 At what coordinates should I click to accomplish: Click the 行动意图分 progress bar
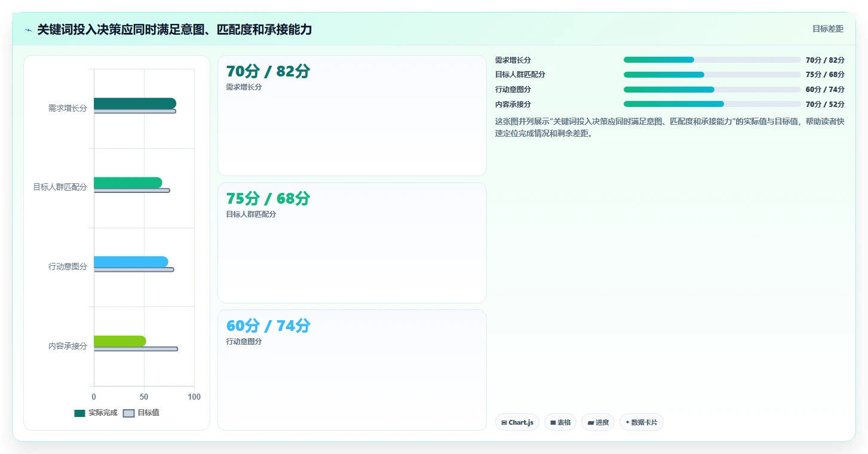(712, 90)
